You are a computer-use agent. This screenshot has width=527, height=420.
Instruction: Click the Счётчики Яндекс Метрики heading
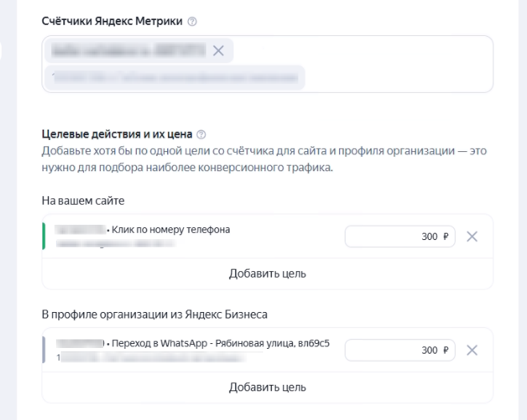pos(112,21)
